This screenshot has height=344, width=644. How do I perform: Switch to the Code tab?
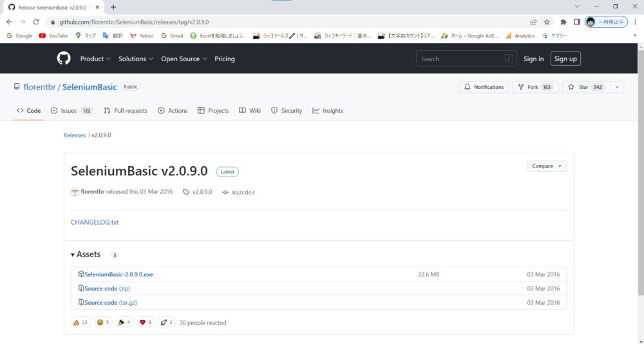(x=28, y=111)
